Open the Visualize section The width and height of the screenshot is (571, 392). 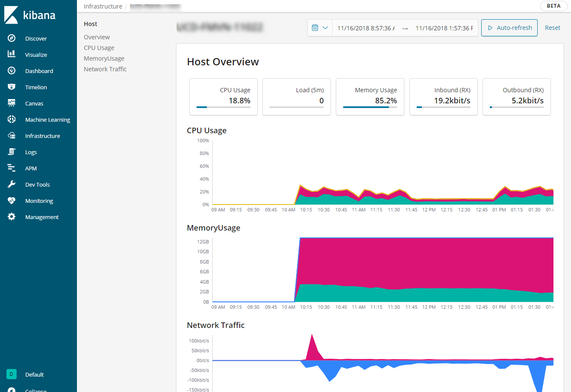click(36, 54)
